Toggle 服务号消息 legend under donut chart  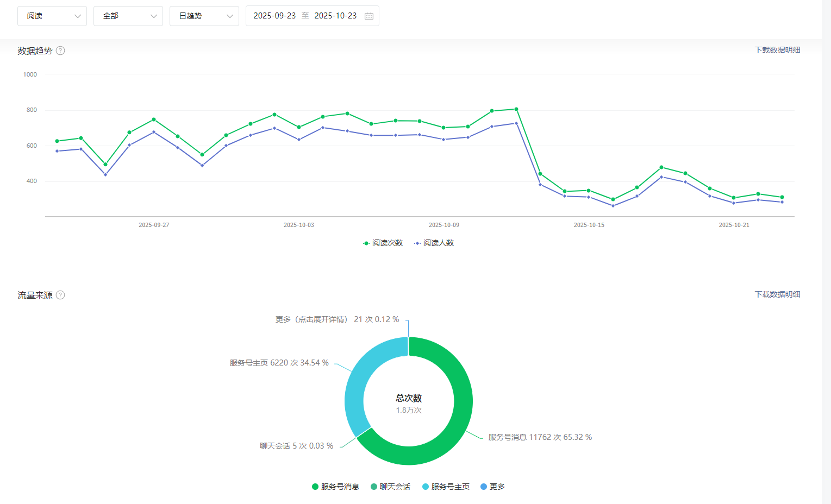point(335,487)
